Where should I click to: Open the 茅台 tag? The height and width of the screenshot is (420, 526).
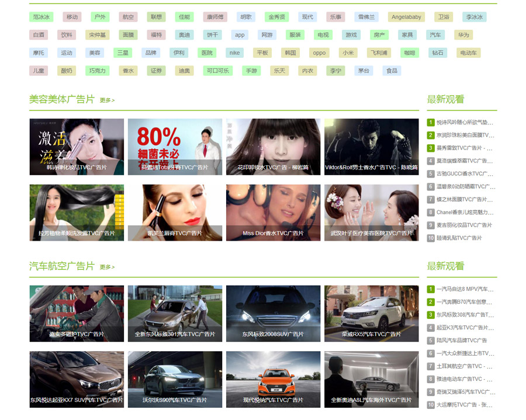point(364,71)
